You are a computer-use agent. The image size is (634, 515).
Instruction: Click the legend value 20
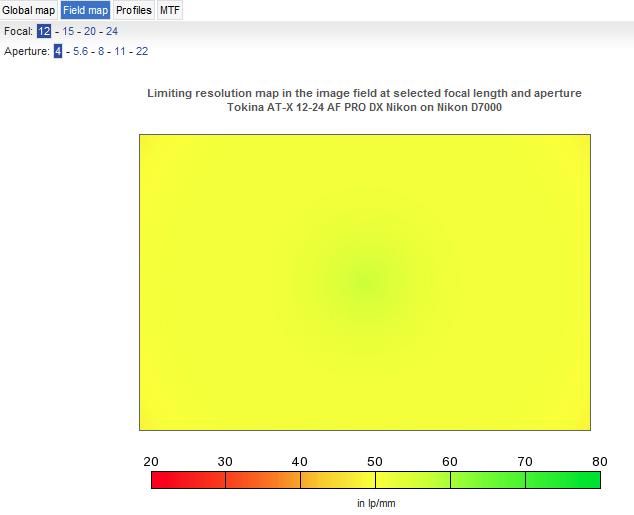click(x=151, y=462)
